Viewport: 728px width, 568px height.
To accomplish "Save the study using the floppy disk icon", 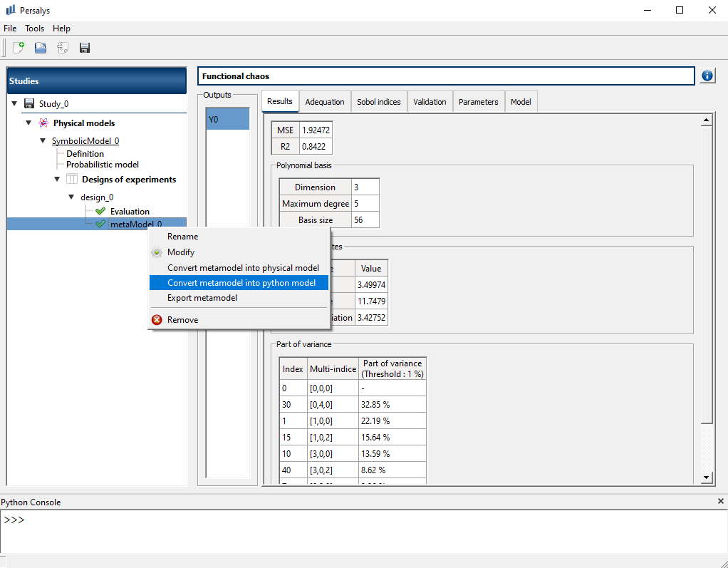I will click(x=85, y=48).
